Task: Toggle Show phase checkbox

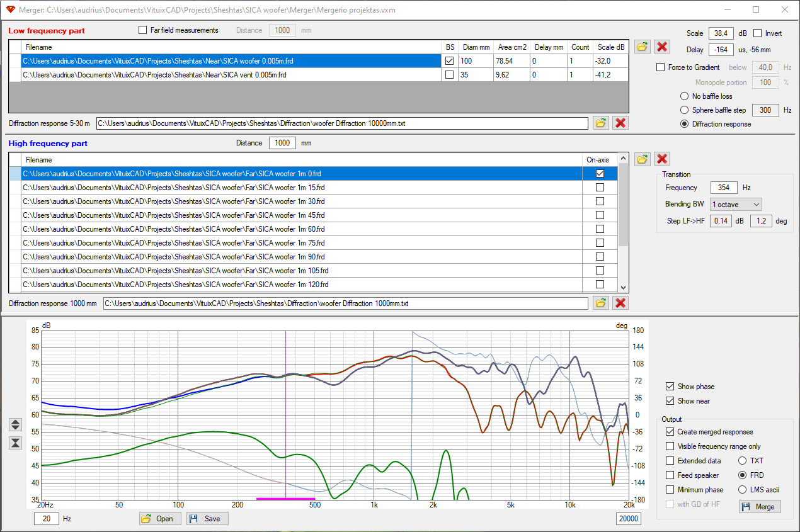Action: [670, 387]
